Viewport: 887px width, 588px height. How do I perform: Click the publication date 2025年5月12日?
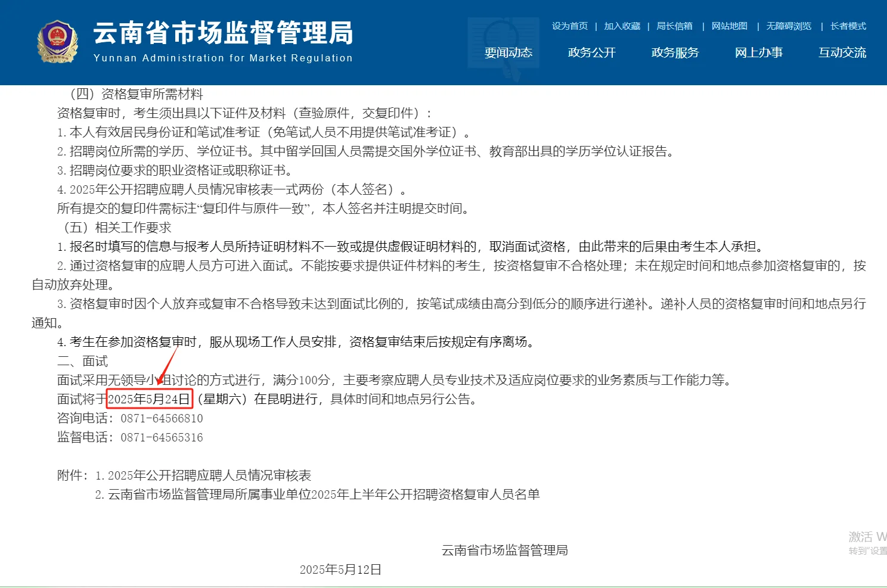click(340, 570)
